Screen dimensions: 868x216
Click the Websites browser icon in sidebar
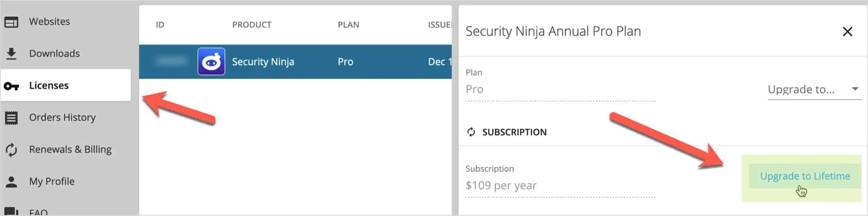[11, 22]
